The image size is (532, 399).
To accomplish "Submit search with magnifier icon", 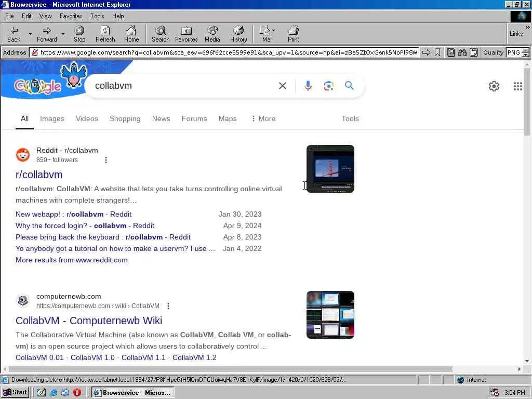I will click(349, 86).
